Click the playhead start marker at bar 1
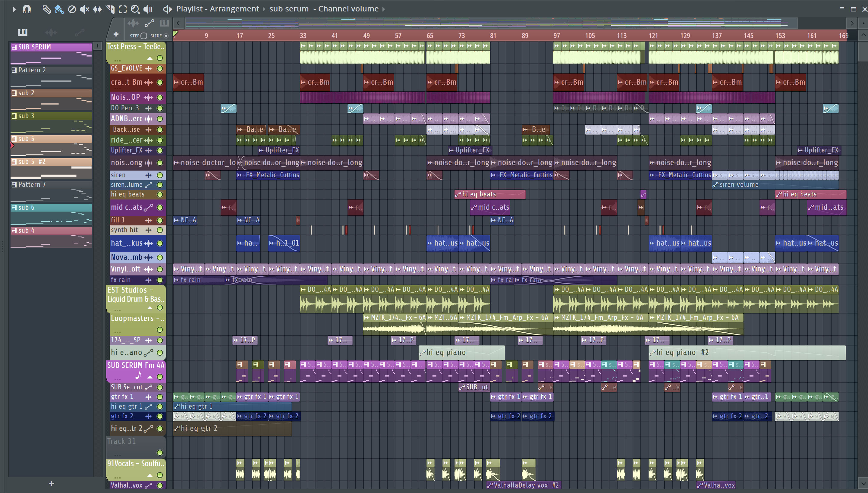 [x=175, y=33]
